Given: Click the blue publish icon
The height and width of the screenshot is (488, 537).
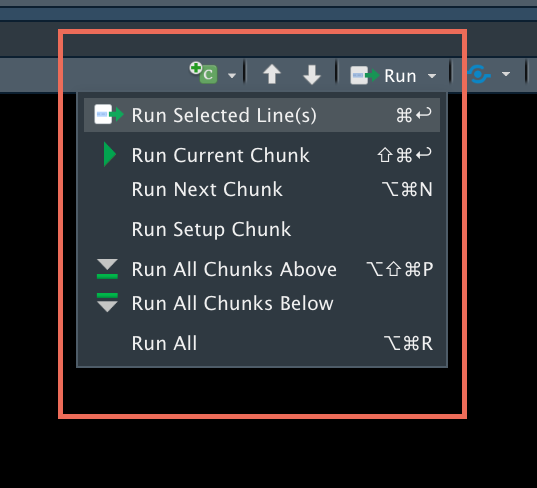Looking at the screenshot, I should point(479,74).
